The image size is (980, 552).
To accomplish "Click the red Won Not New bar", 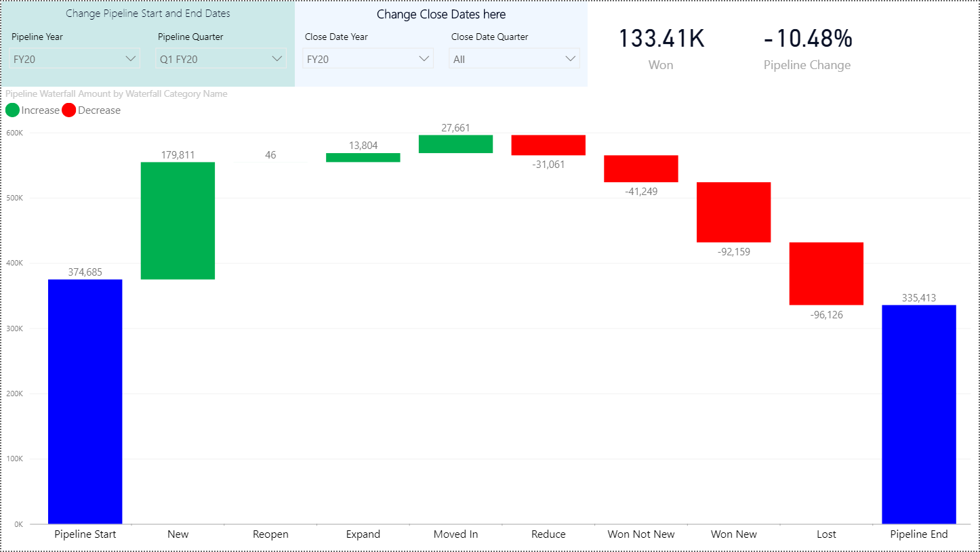I will [641, 169].
